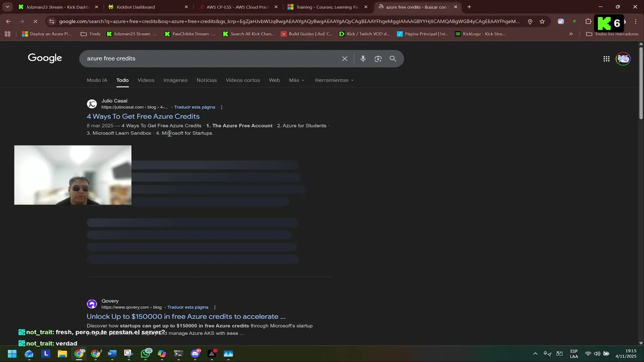
Task: Open Chrome's three-dot menu
Action: point(635,22)
